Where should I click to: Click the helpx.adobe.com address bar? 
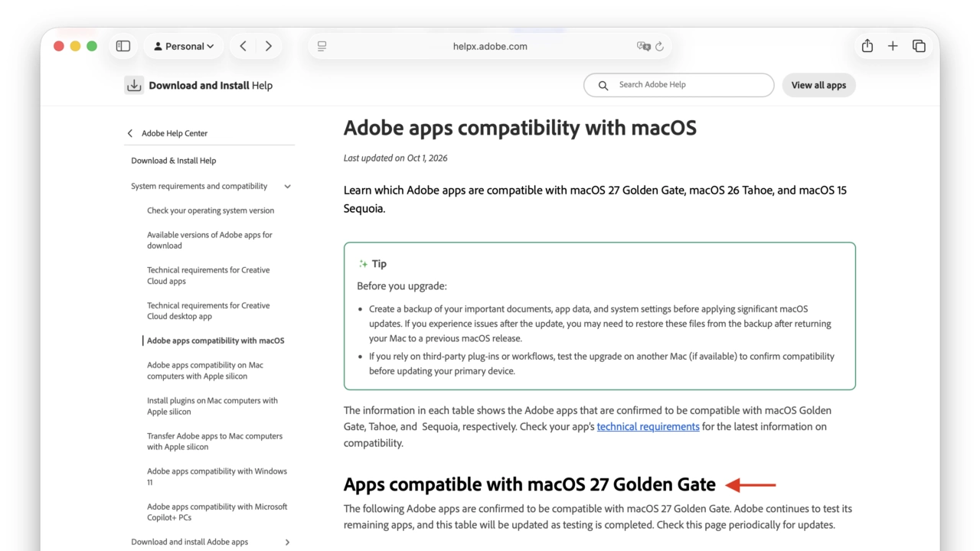[490, 46]
